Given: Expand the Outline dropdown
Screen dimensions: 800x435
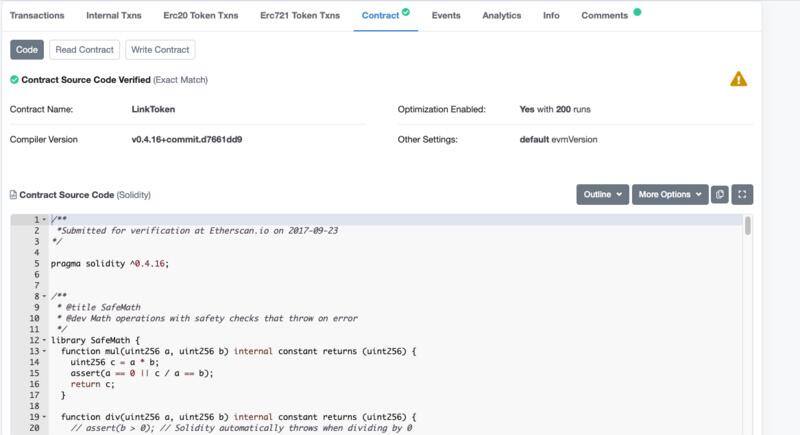Looking at the screenshot, I should point(603,194).
